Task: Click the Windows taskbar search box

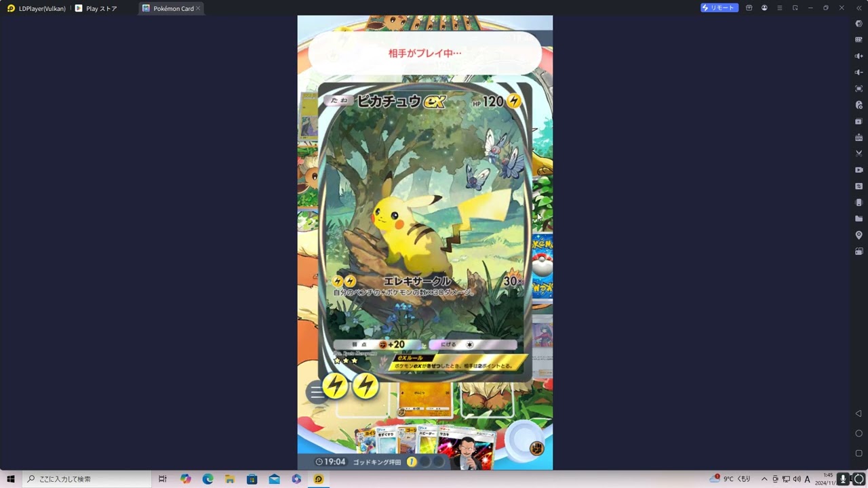Action: [x=87, y=479]
